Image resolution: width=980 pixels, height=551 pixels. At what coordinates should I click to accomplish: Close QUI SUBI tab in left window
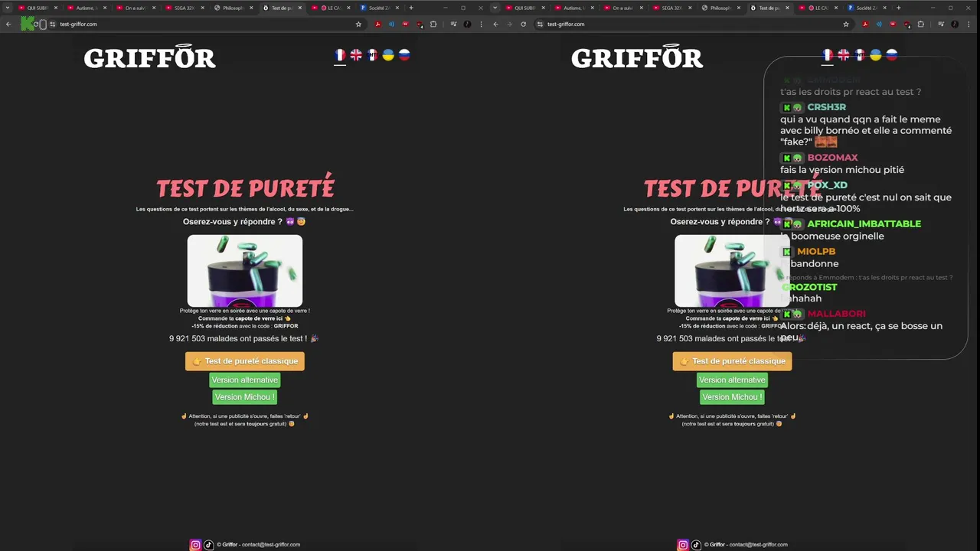pos(56,8)
